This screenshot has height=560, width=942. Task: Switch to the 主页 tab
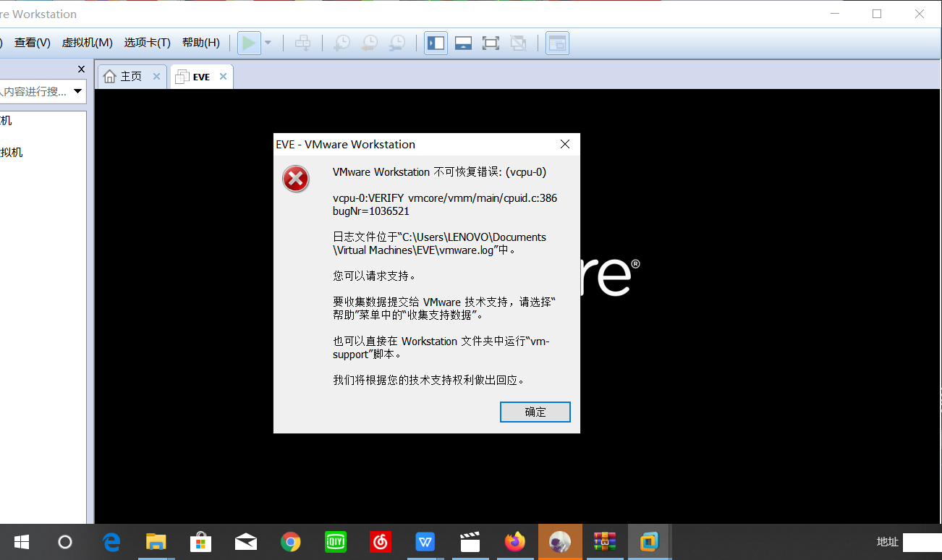[130, 75]
